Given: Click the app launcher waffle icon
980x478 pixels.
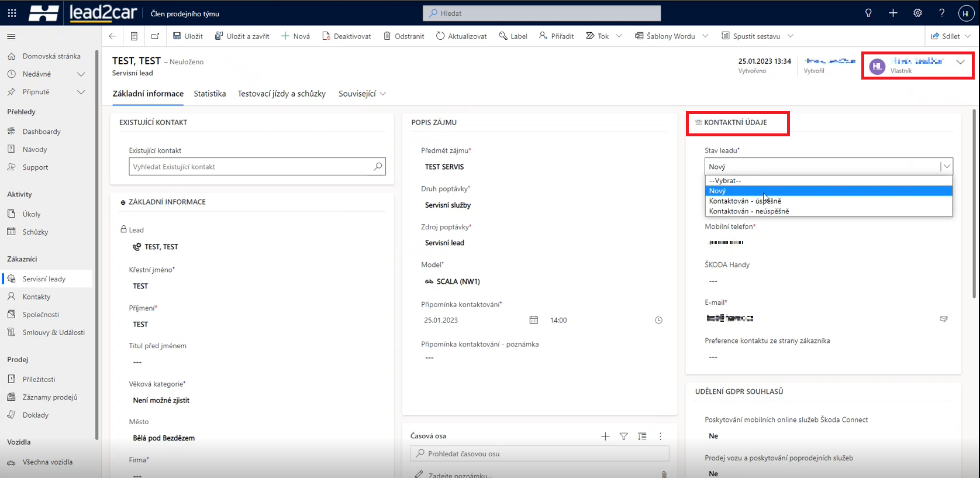Looking at the screenshot, I should [x=12, y=13].
